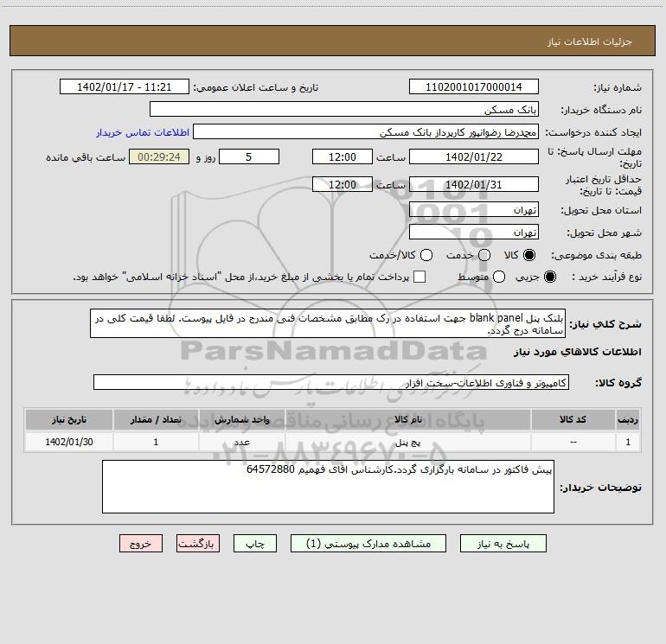Click the general description text box

(328, 323)
